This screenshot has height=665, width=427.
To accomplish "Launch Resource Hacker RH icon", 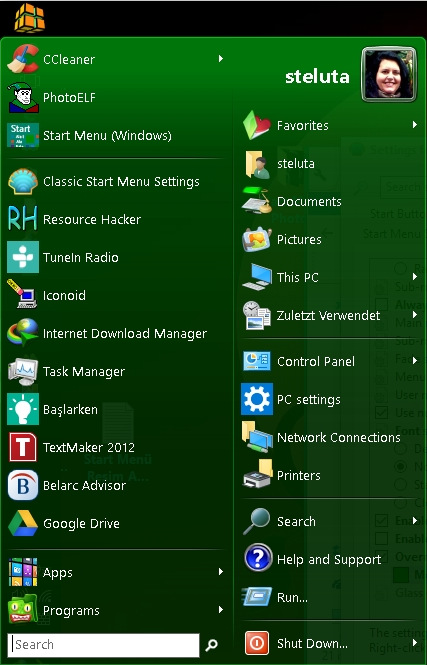I will coord(23,219).
